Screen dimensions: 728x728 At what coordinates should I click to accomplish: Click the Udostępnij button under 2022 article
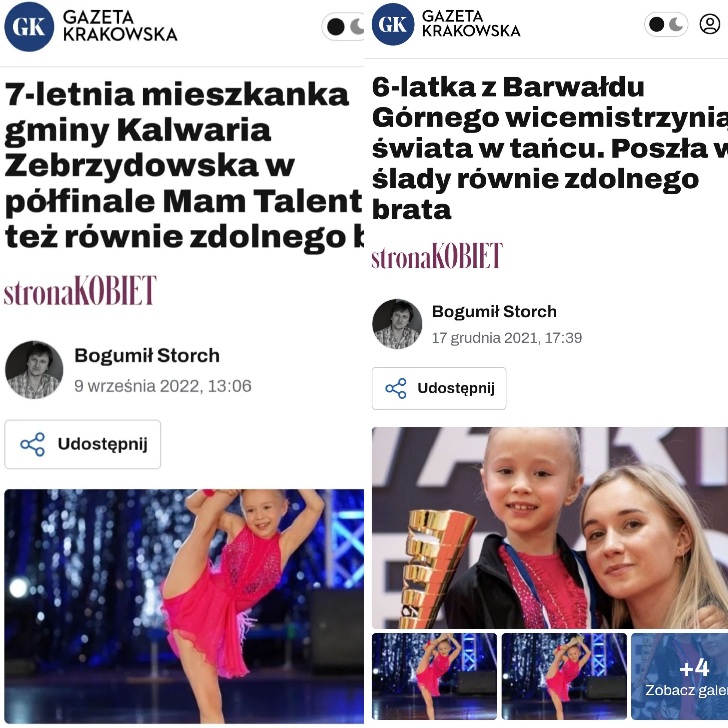tap(82, 444)
